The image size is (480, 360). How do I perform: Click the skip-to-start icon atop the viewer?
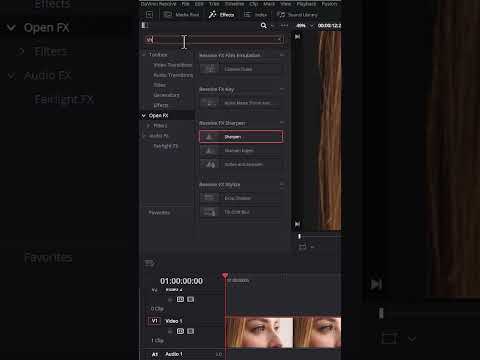click(x=297, y=36)
